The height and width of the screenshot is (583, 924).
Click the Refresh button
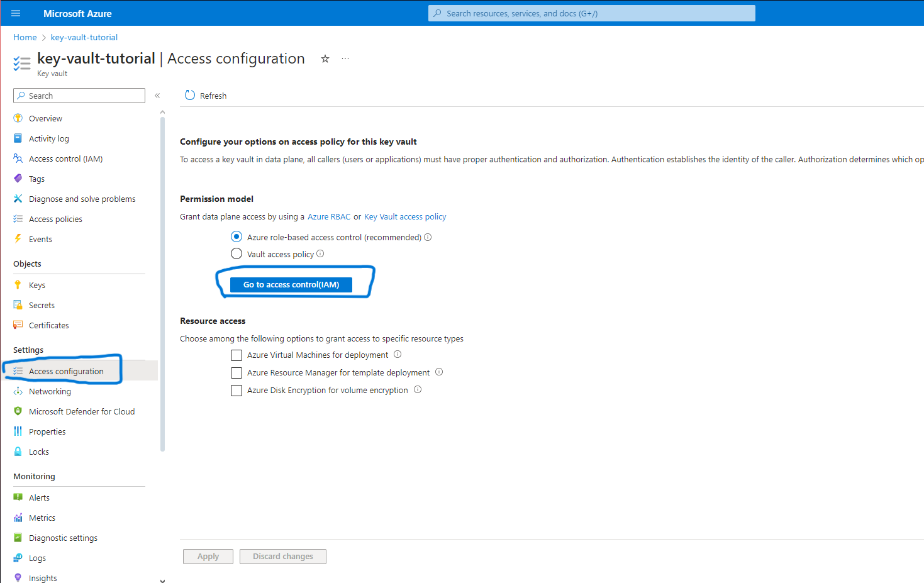pyautogui.click(x=206, y=96)
